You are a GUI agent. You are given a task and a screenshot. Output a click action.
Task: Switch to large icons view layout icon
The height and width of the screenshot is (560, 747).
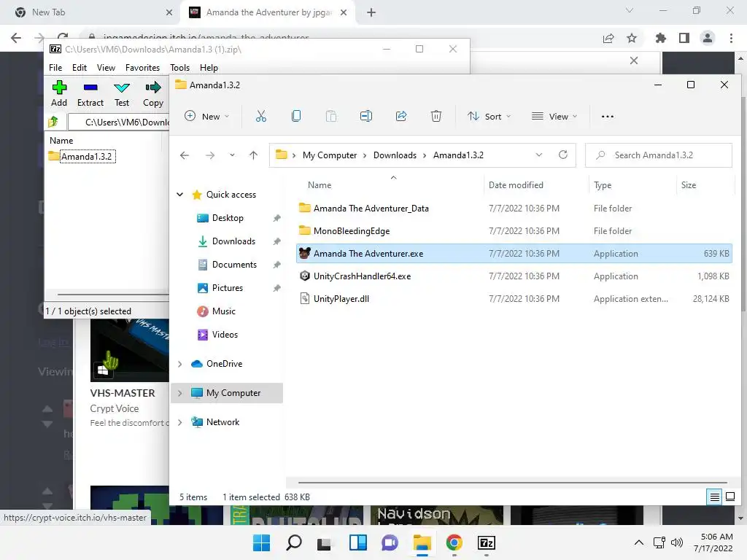tap(729, 497)
